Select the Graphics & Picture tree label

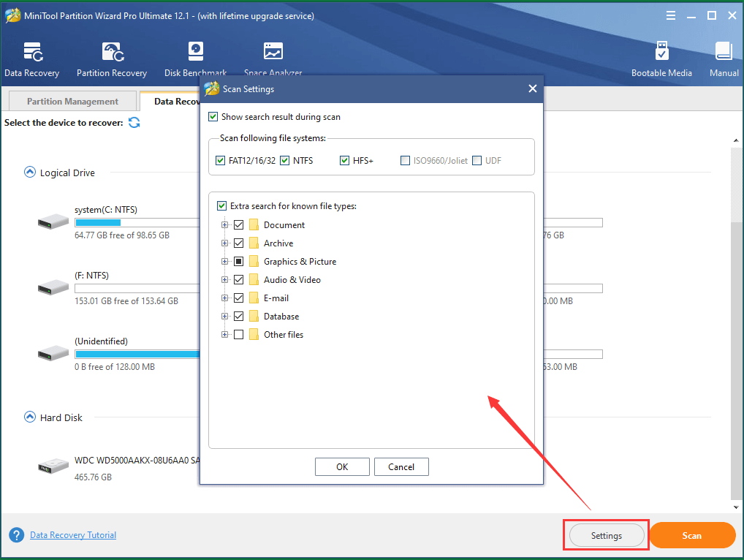[300, 262]
